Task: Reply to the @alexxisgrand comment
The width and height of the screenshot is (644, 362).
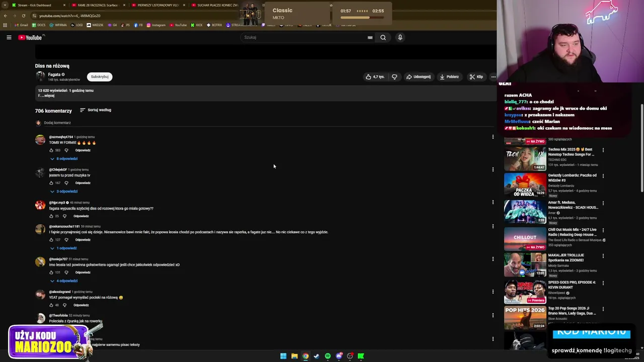Action: coord(81,305)
